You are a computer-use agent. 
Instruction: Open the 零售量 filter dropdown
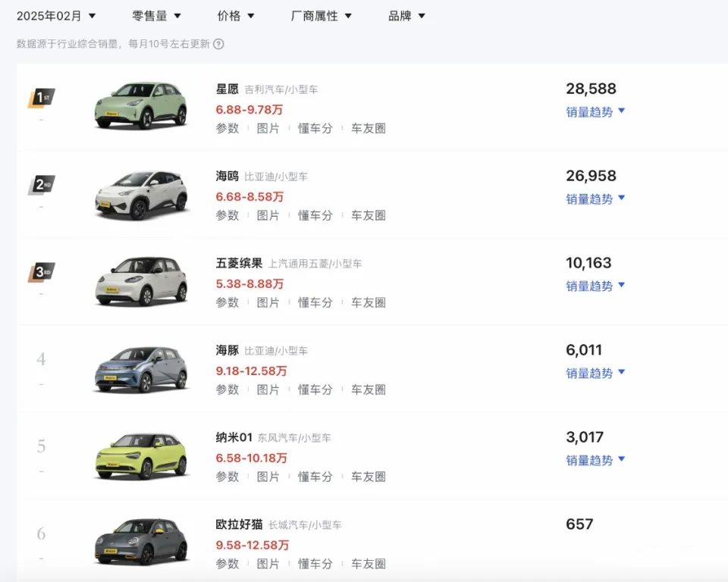pos(156,16)
